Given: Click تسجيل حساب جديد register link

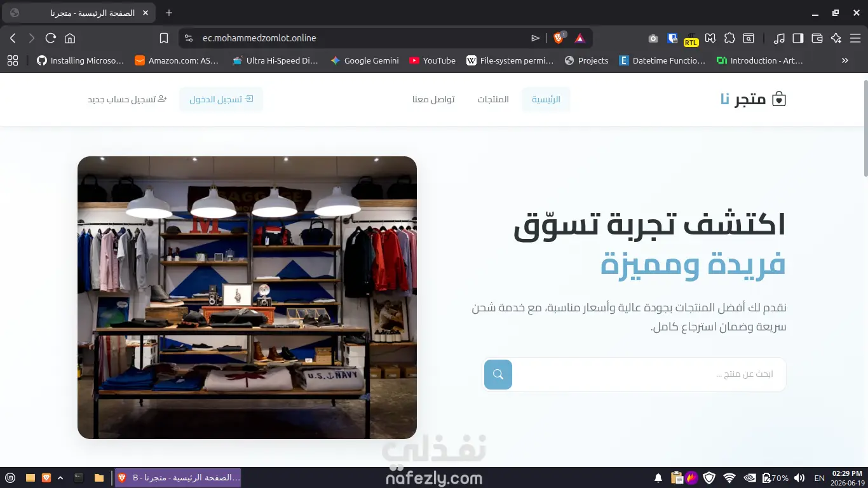Looking at the screenshot, I should click(127, 99).
